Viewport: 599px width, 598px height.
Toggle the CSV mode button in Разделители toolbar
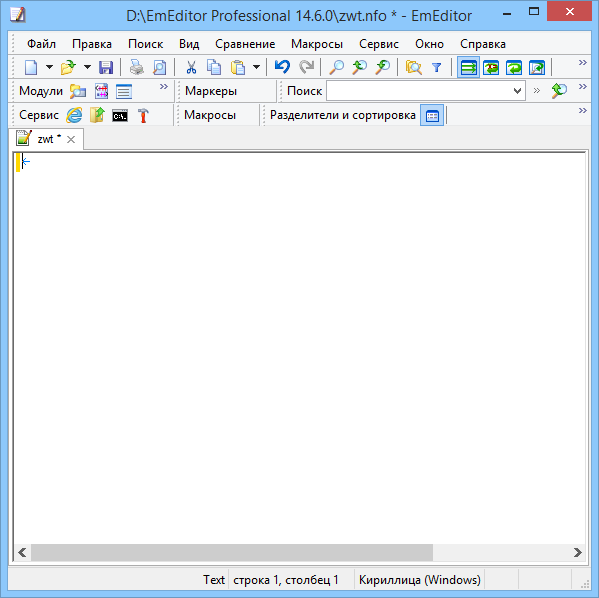pyautogui.click(x=432, y=115)
